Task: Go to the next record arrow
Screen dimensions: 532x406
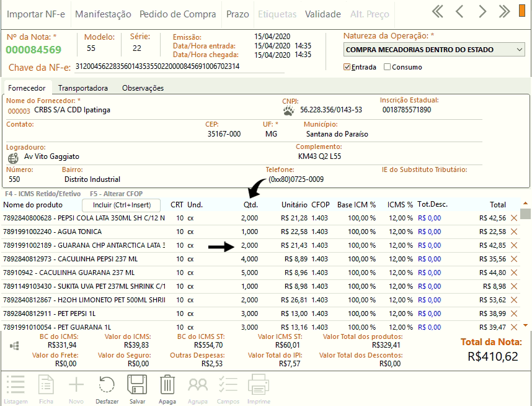Action: (x=482, y=12)
